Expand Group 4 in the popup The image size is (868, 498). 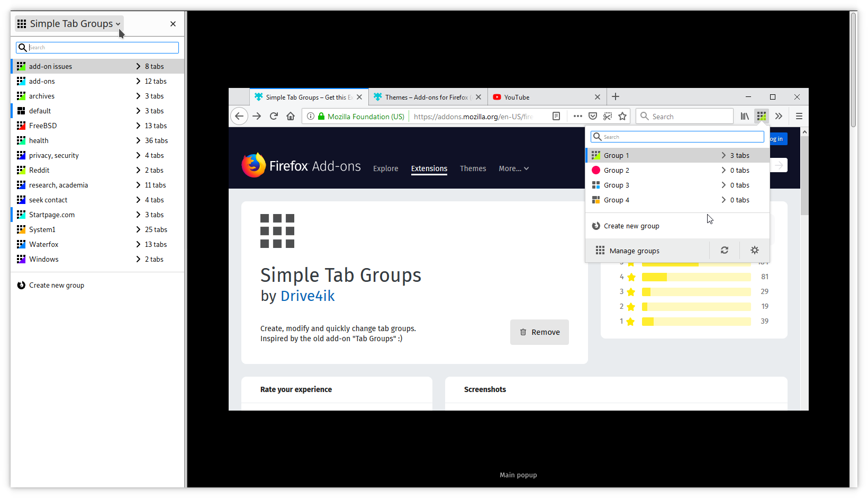724,200
